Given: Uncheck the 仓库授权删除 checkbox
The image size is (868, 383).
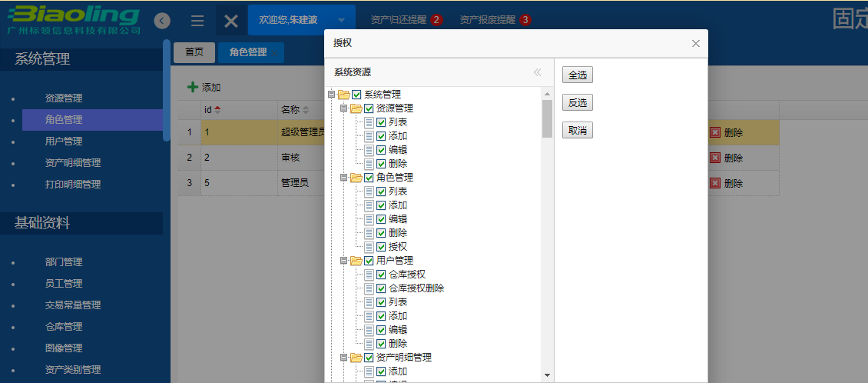Looking at the screenshot, I should pyautogui.click(x=381, y=288).
